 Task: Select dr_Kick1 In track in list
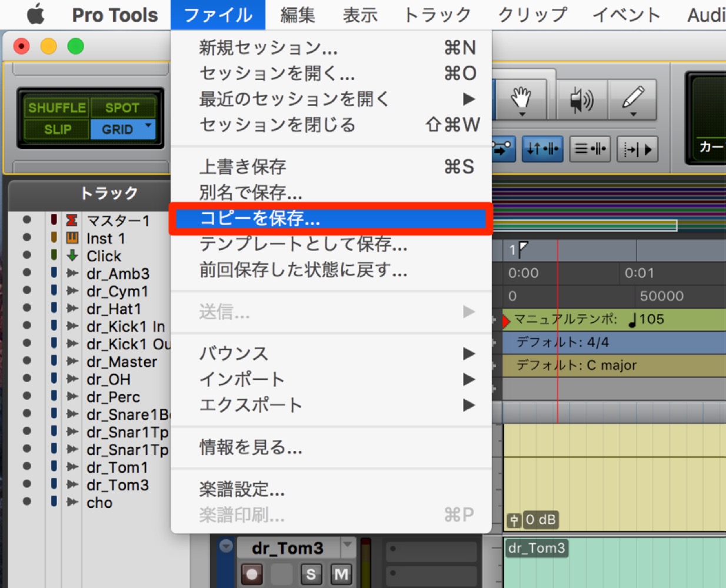click(x=126, y=326)
